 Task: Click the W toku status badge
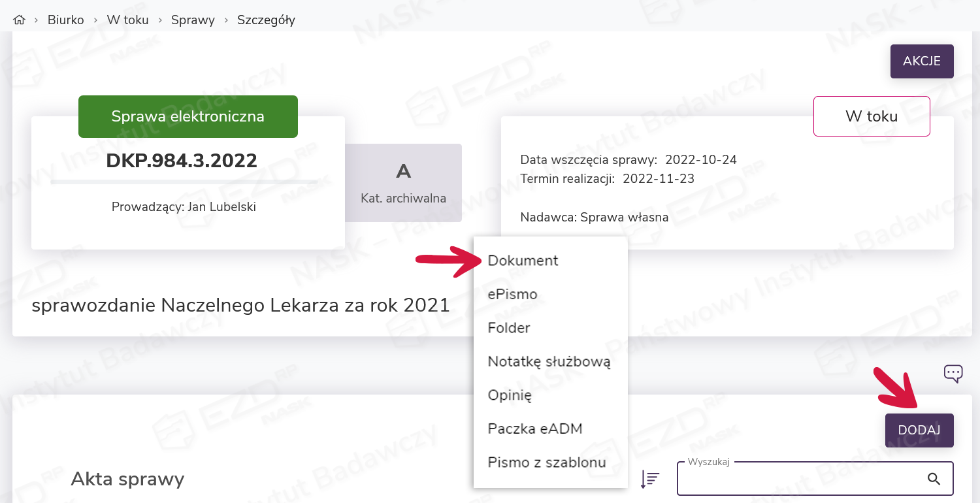[871, 116]
